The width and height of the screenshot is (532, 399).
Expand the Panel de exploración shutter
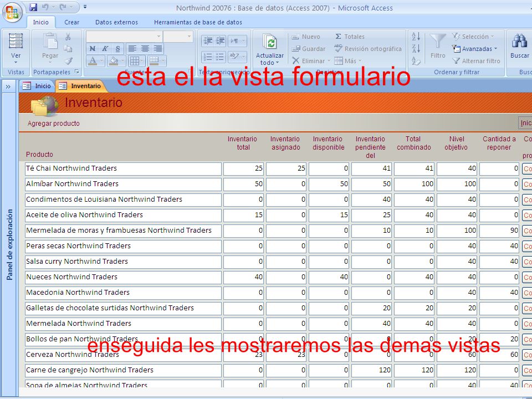(x=8, y=87)
